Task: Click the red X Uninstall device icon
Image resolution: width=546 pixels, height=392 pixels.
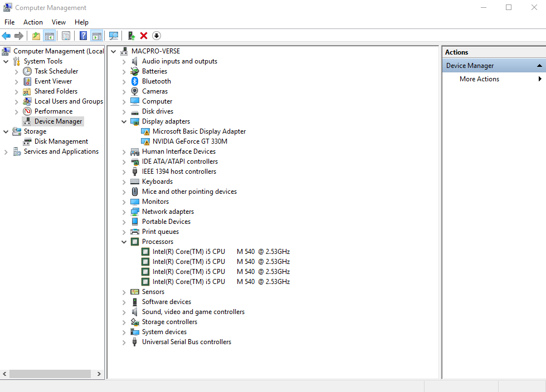Action: (144, 36)
